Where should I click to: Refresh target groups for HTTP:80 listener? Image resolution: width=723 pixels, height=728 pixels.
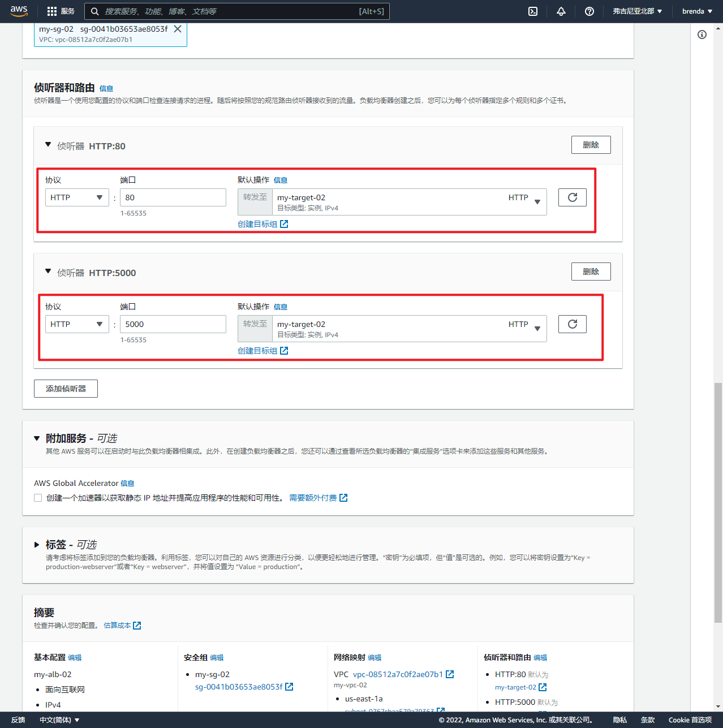[x=573, y=197]
